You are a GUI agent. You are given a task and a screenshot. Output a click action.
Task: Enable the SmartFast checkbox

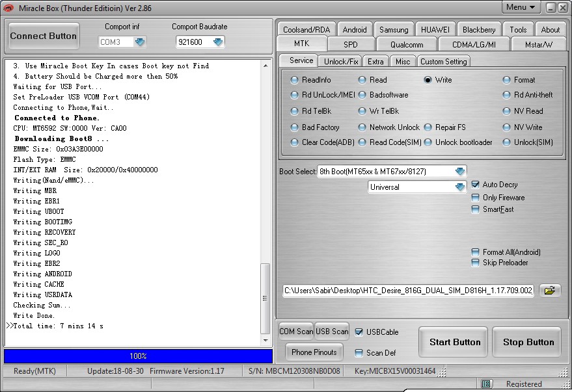475,209
